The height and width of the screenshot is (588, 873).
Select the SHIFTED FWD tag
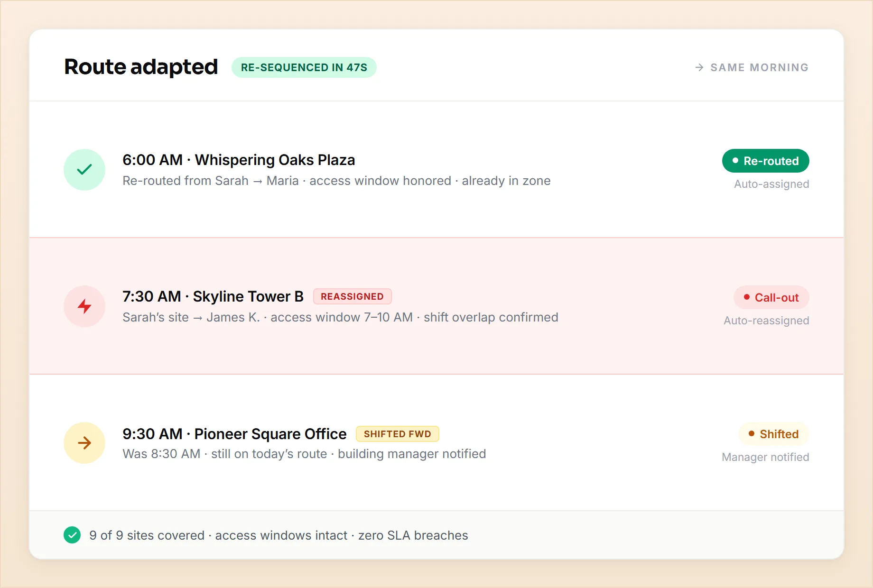click(398, 434)
